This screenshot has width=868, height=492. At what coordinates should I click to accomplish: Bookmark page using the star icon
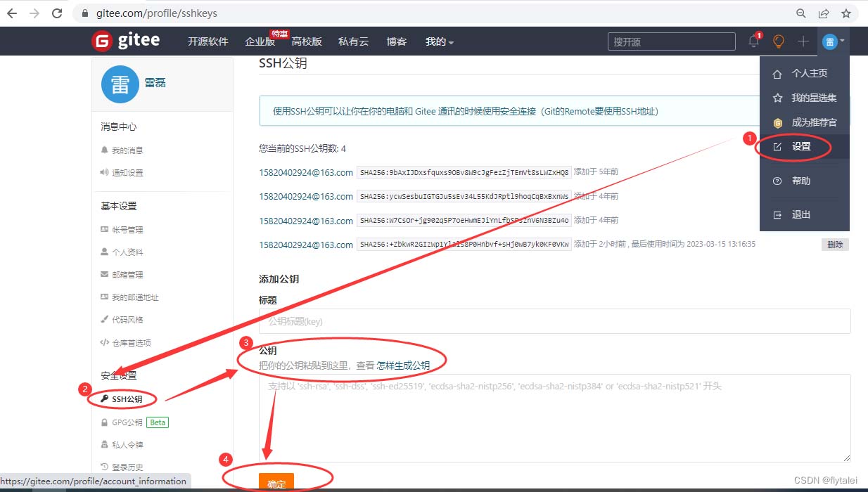coord(846,13)
